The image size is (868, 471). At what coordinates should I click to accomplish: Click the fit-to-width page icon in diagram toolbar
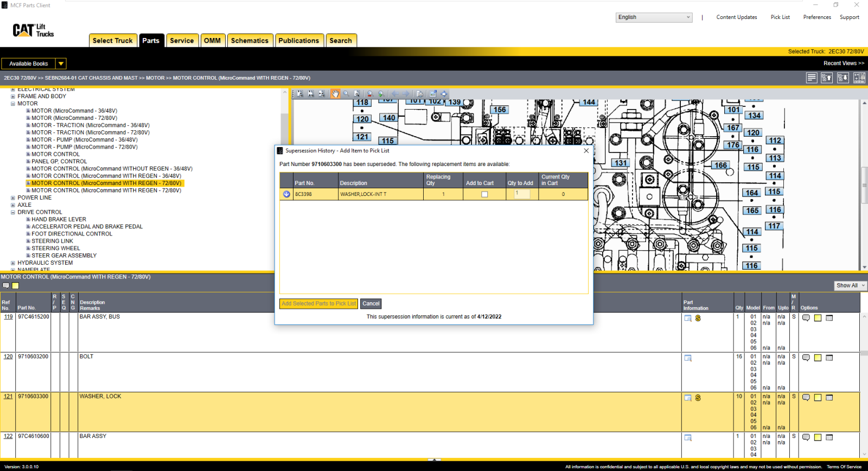(322, 93)
